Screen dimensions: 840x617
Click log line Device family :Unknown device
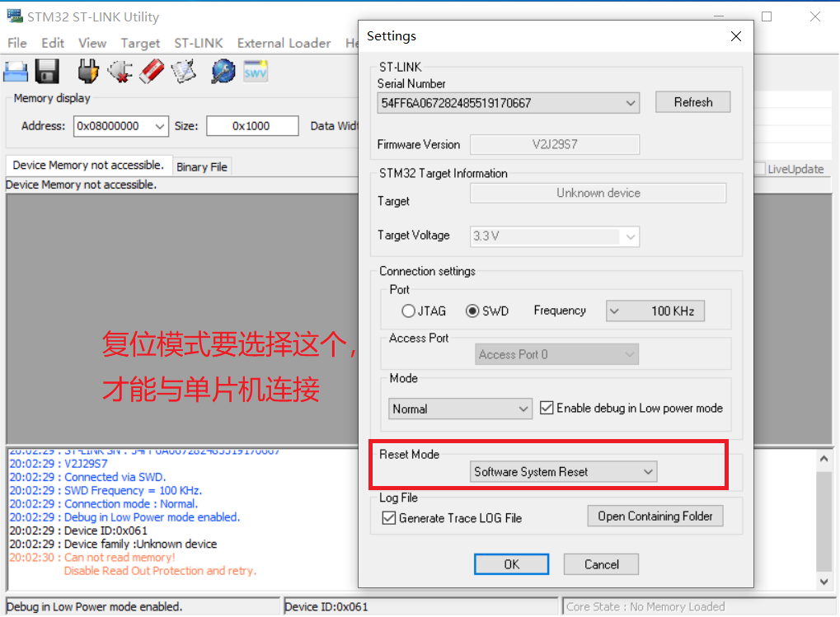[113, 545]
